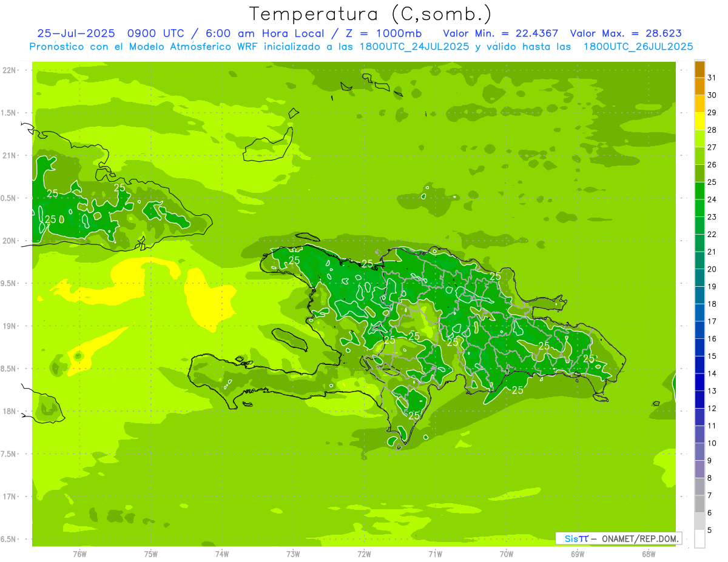This screenshot has width=728, height=562.
Task: Click the legend value "30"
Action: (x=712, y=95)
